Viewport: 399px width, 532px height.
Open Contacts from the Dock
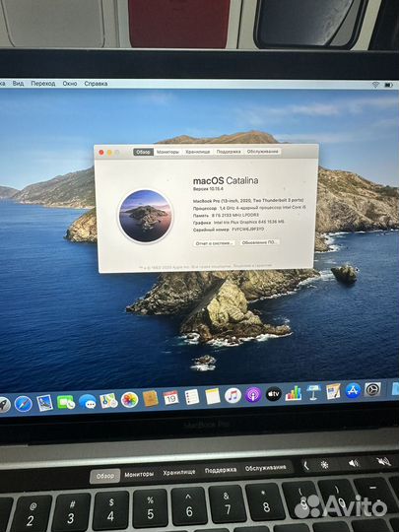151,399
